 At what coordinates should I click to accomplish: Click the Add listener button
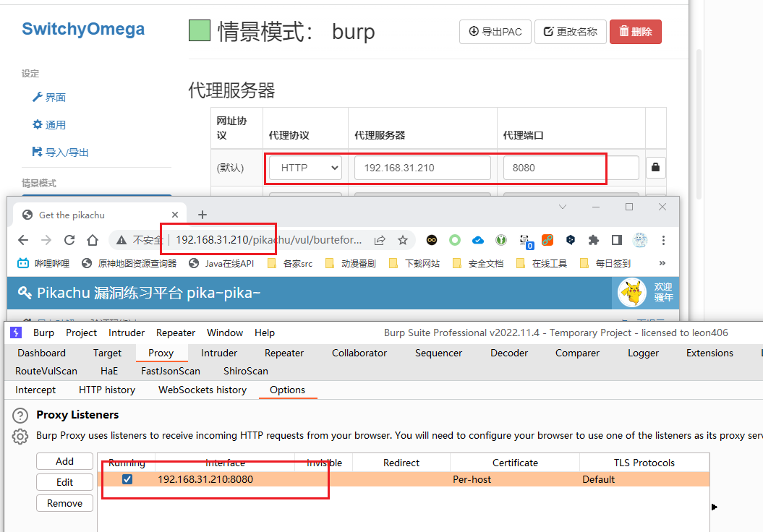click(65, 461)
